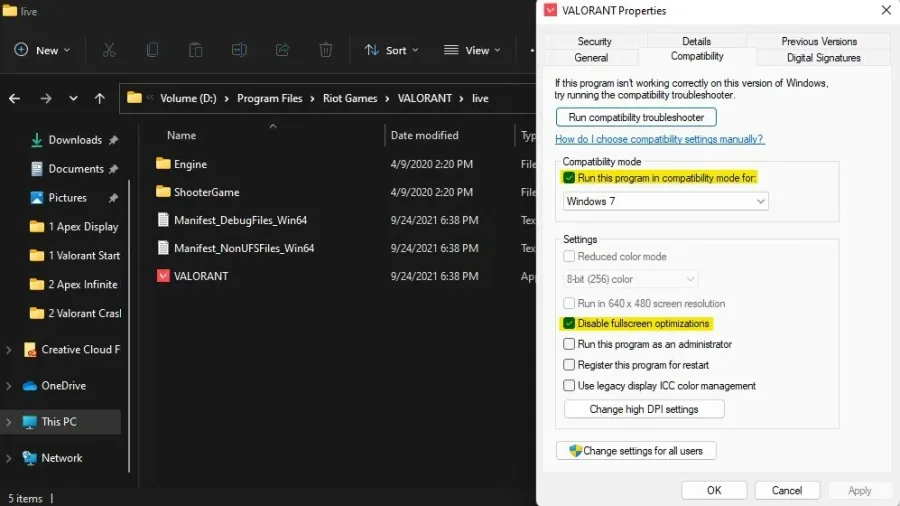Select OneDrive in the sidebar
Viewport: 900px width, 506px height.
pyautogui.click(x=55, y=386)
